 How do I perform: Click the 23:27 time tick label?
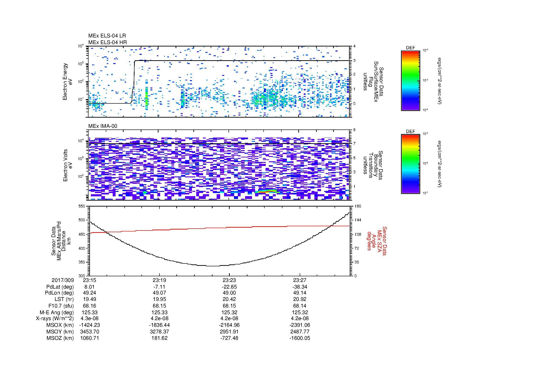click(300, 280)
